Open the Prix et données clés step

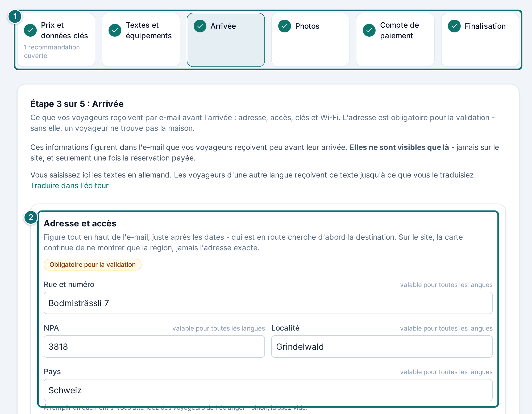56,40
